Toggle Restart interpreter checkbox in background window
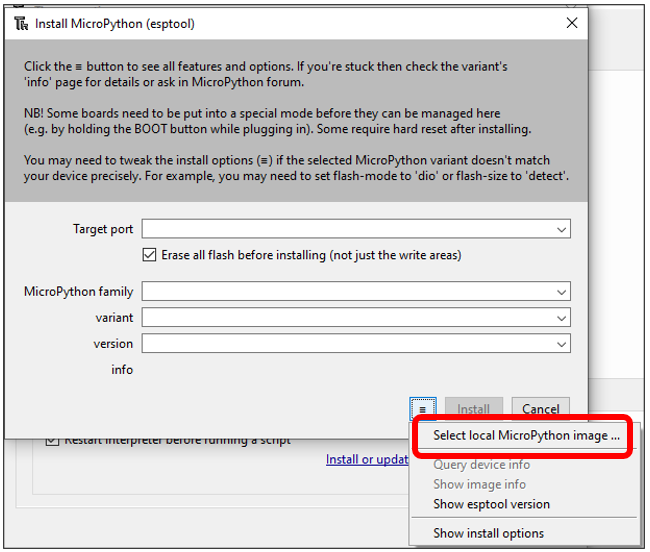650x552 pixels. (52, 441)
